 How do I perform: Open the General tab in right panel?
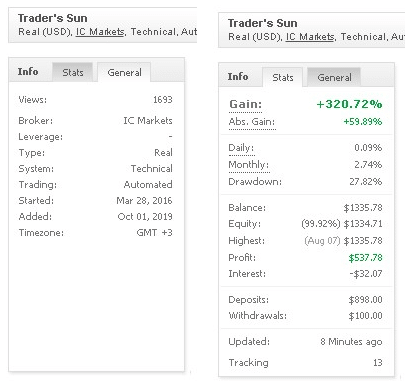pyautogui.click(x=334, y=77)
